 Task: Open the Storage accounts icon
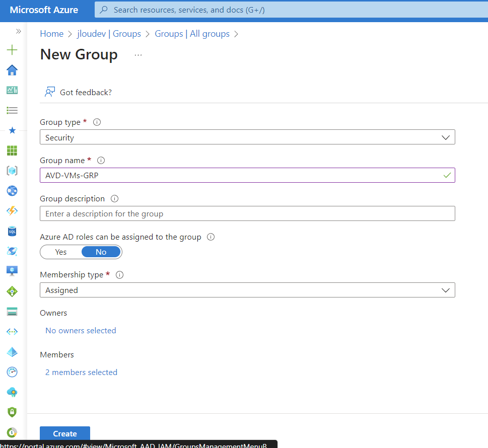[12, 312]
